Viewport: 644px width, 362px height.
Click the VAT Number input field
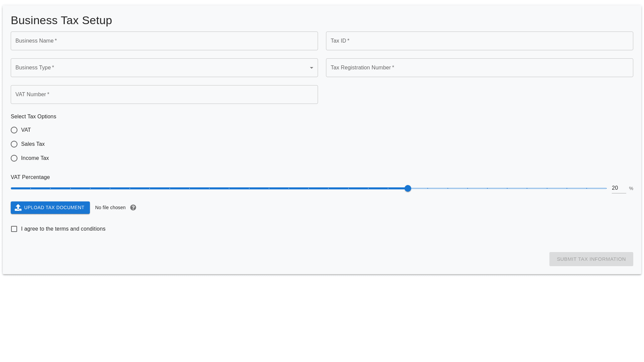[x=164, y=94]
